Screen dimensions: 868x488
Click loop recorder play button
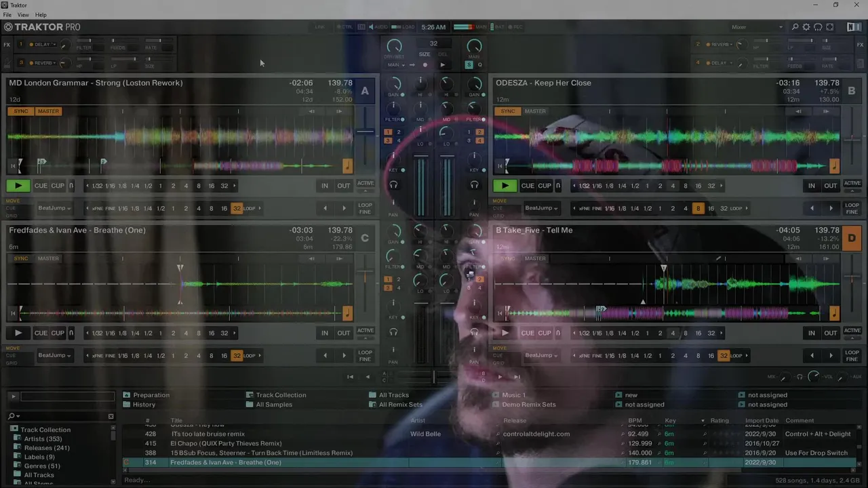(x=443, y=65)
